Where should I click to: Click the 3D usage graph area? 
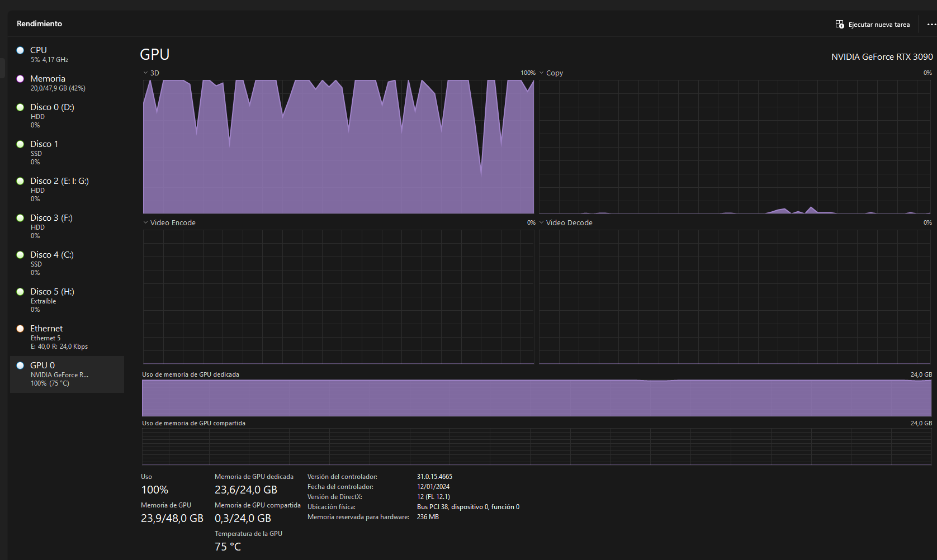pyautogui.click(x=338, y=146)
